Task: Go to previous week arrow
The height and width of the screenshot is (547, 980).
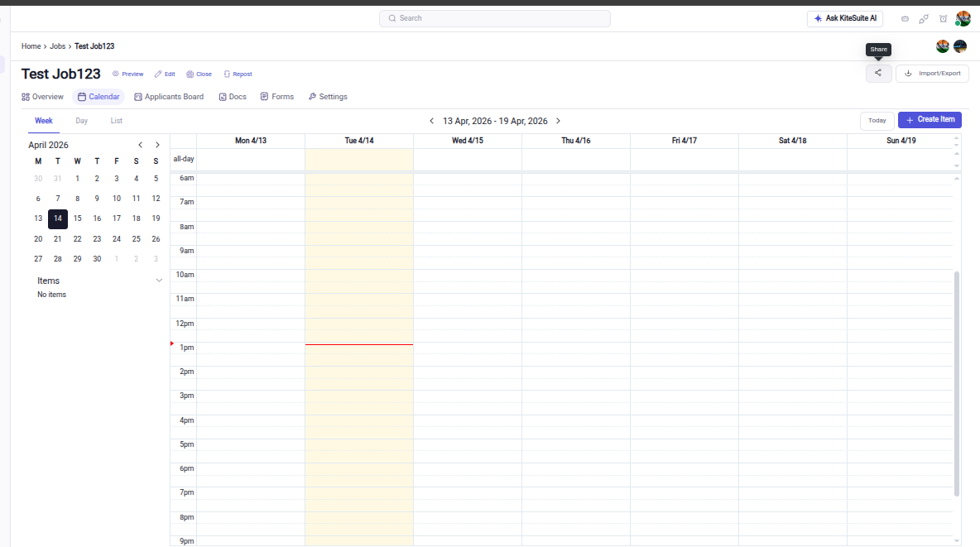Action: (431, 122)
